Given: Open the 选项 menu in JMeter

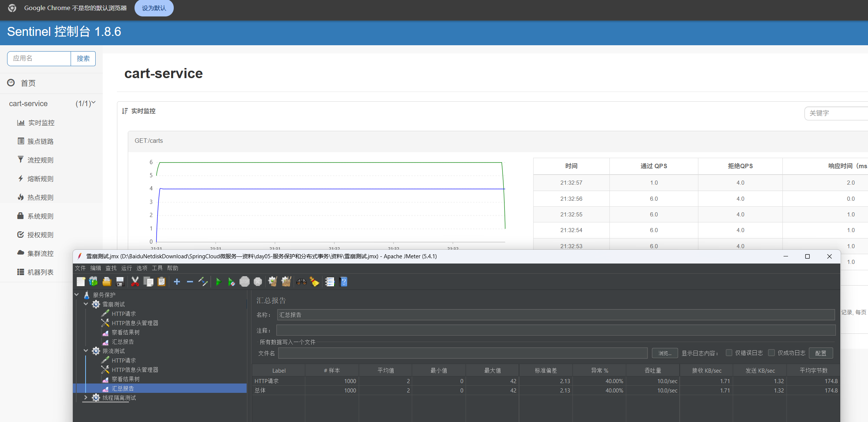Looking at the screenshot, I should click(142, 268).
